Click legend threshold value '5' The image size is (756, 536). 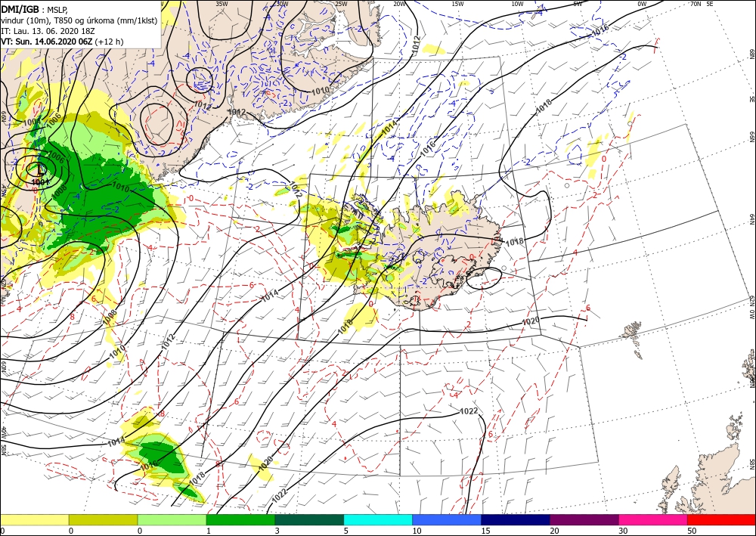click(x=345, y=531)
